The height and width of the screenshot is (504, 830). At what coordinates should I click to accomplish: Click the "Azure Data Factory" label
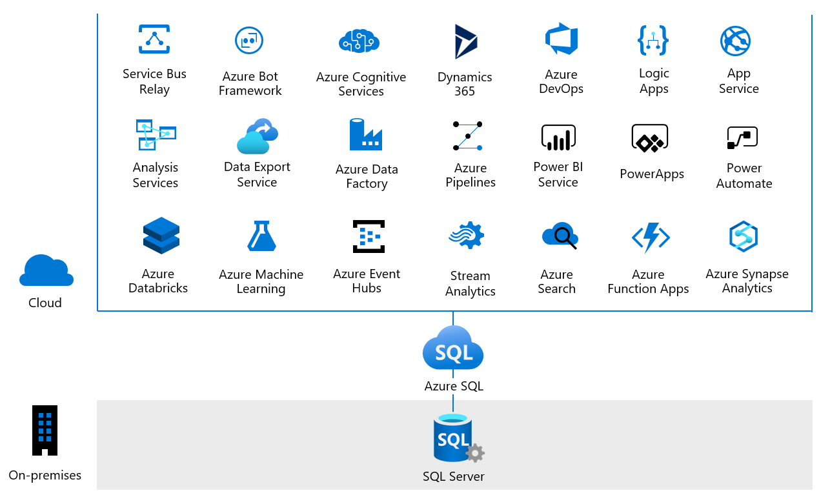pos(367,176)
